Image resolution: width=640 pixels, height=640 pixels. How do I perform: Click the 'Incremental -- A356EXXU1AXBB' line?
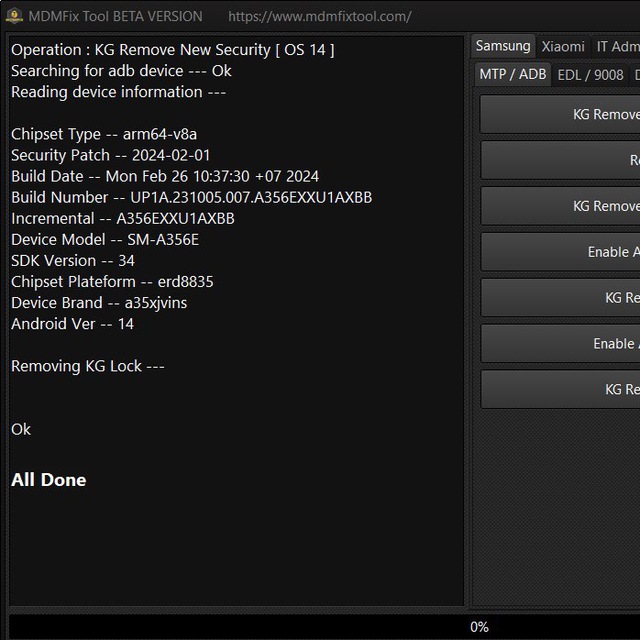123,218
